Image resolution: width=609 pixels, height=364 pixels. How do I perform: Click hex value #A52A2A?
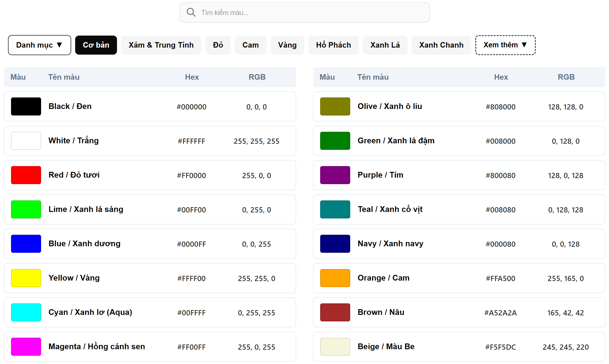click(x=500, y=313)
